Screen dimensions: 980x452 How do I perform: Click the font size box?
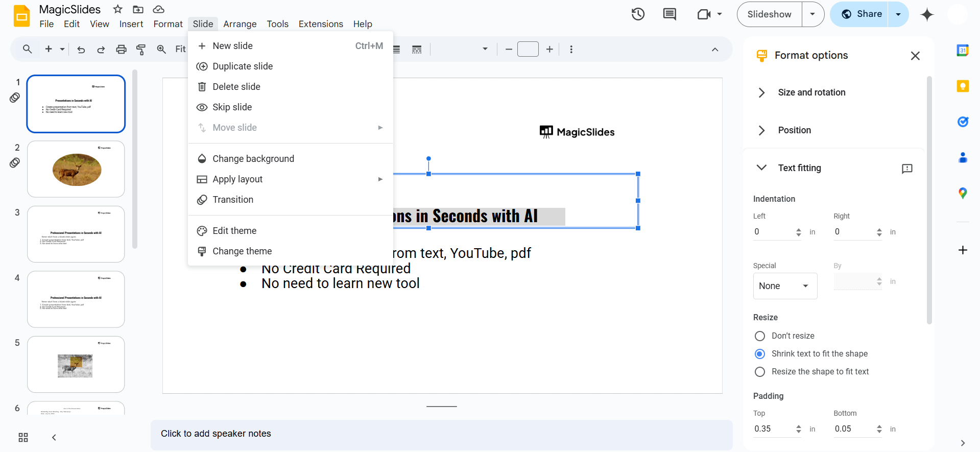pos(528,49)
